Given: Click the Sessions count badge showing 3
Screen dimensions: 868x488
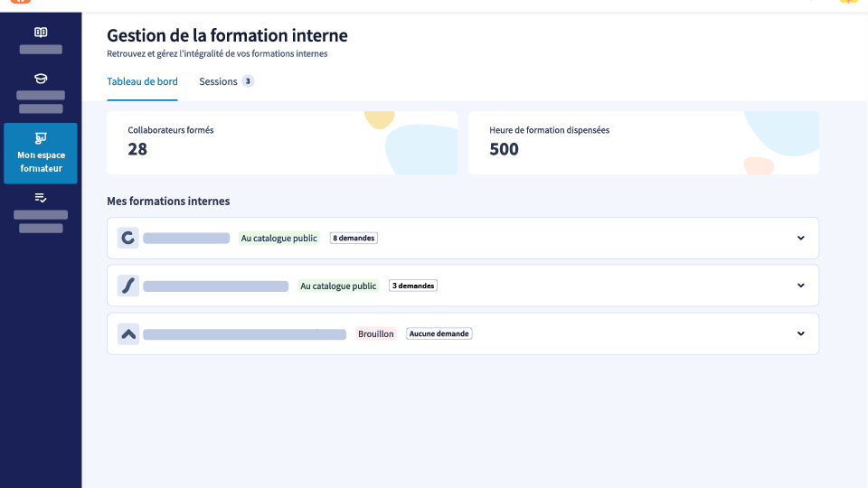Looking at the screenshot, I should [x=248, y=81].
